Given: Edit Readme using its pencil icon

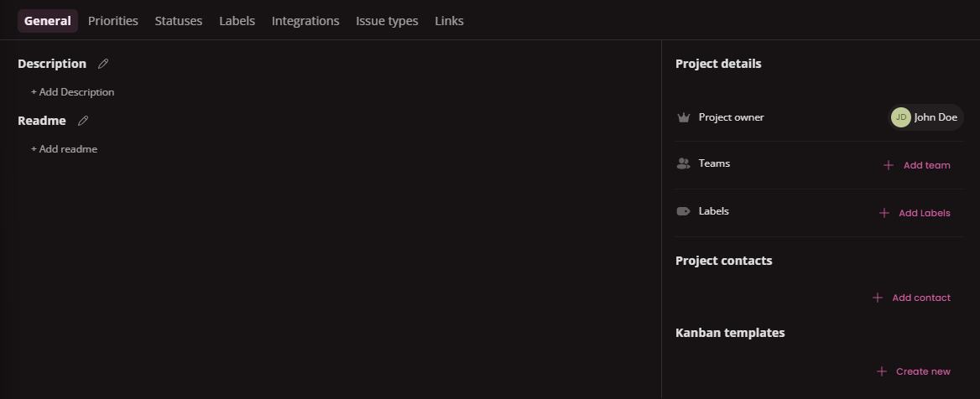Looking at the screenshot, I should coord(83,121).
